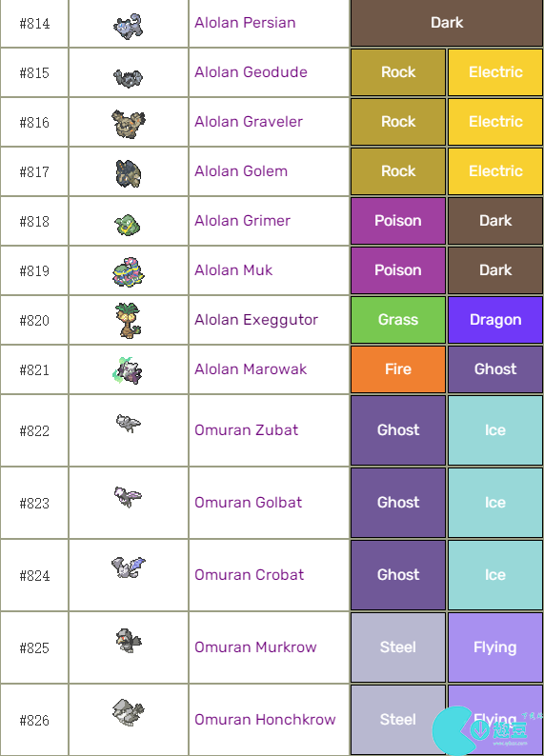544x756 pixels.
Task: Click the Omuran Honchkrow sprite icon
Action: [128, 712]
